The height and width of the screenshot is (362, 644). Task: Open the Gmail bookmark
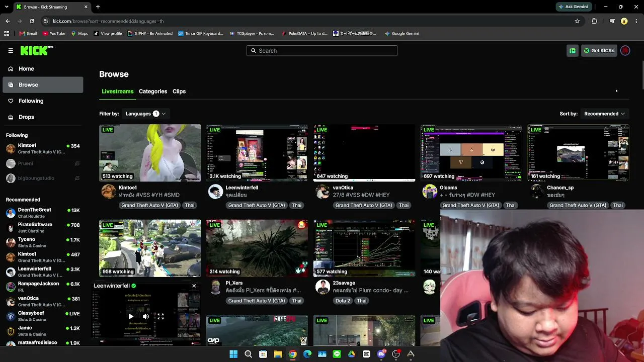[x=28, y=34]
